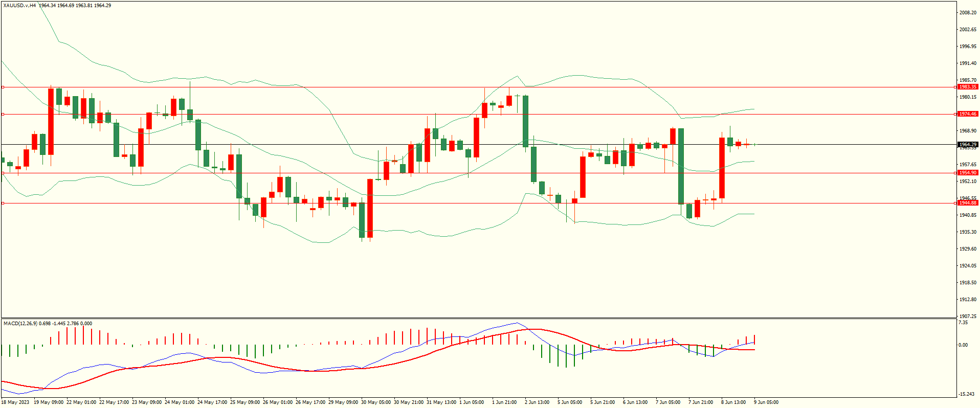Click the 1935.30 price scale label
The height and width of the screenshot is (408, 980).
coord(968,232)
